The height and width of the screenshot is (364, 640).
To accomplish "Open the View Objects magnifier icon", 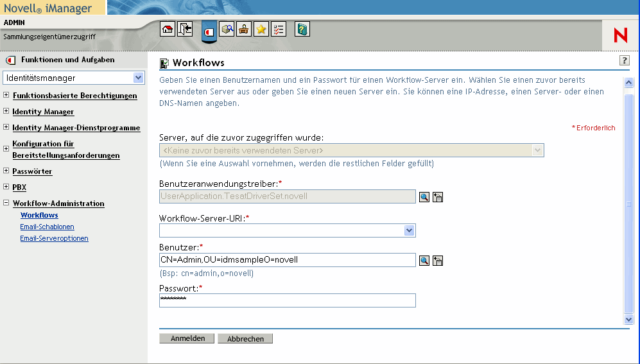I will (227, 30).
